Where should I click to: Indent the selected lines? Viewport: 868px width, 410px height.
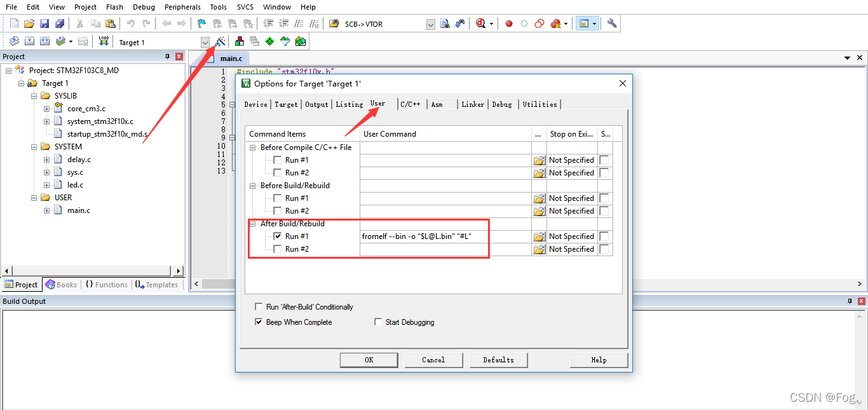(x=268, y=24)
